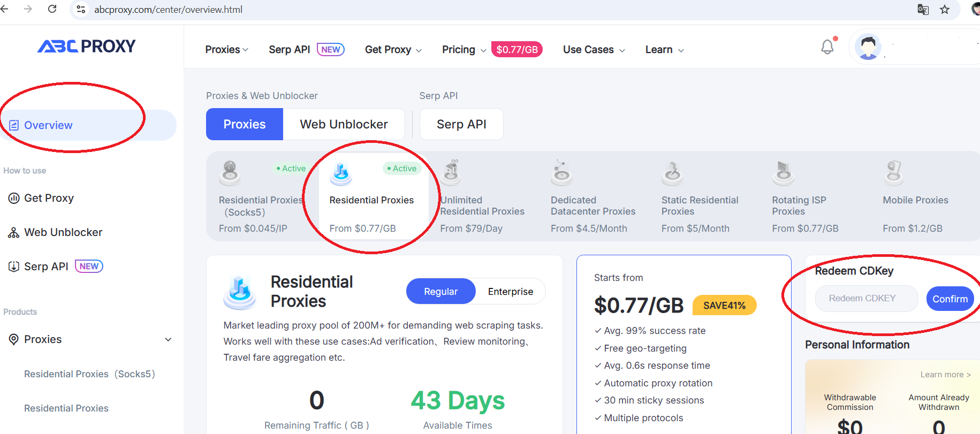Click the notification bell icon
Image resolution: width=980 pixels, height=434 pixels.
click(827, 47)
